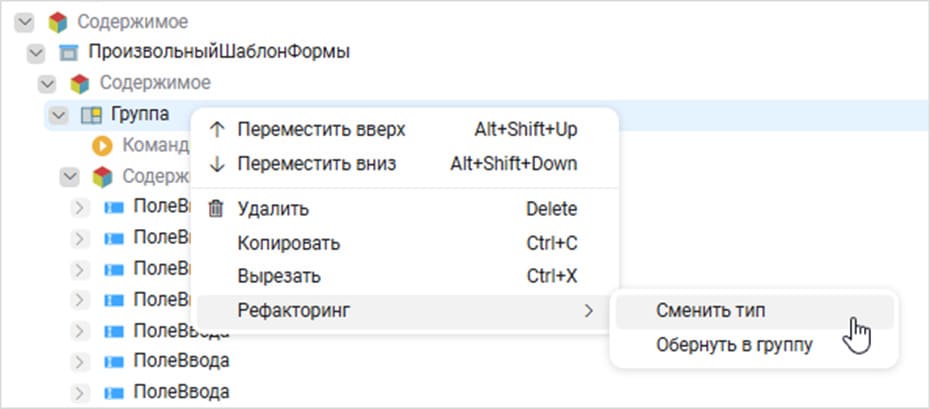Click the trash icon beside Удалить
Viewport: 930px width, 409px height.
pyautogui.click(x=215, y=209)
